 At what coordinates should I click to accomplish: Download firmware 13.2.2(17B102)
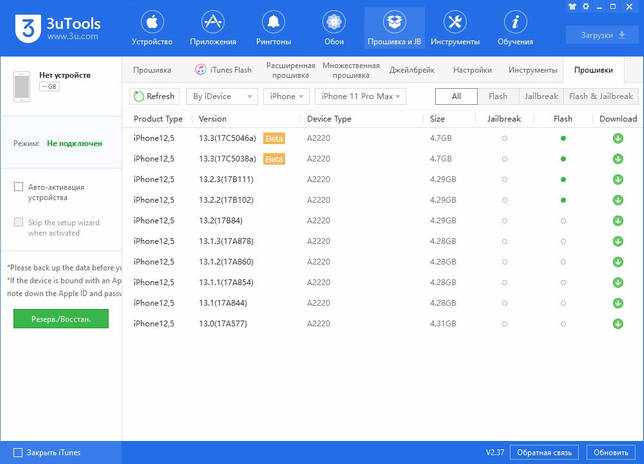click(618, 200)
